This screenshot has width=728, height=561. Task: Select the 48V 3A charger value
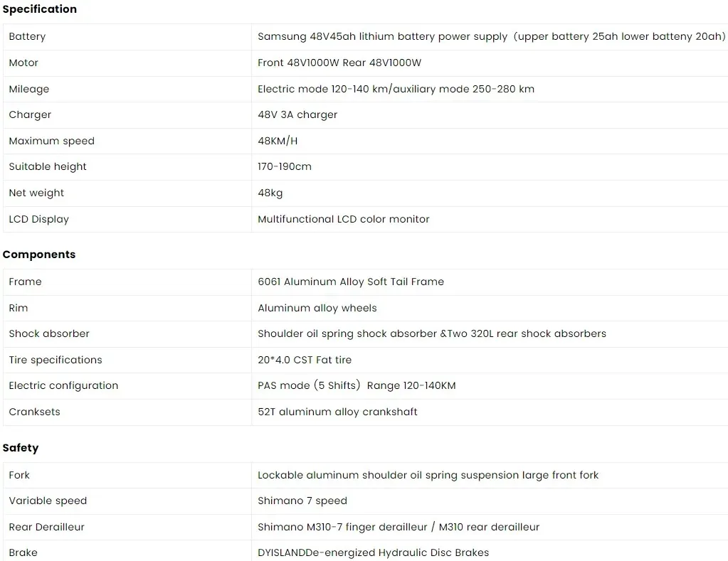click(297, 114)
